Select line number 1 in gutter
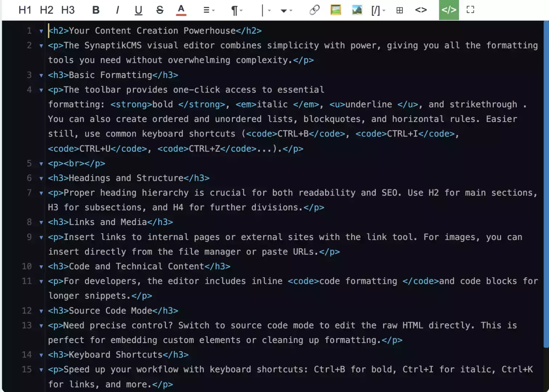Screen dimensions: 549x392 tap(29, 30)
